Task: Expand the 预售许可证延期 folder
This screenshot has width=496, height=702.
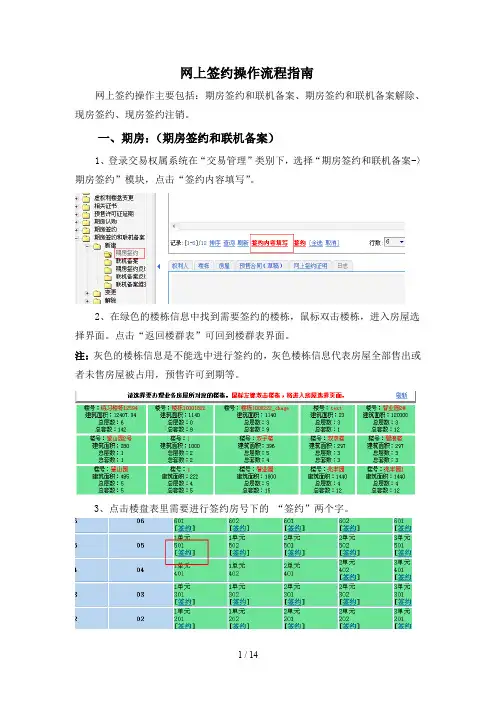Action: tap(77, 214)
